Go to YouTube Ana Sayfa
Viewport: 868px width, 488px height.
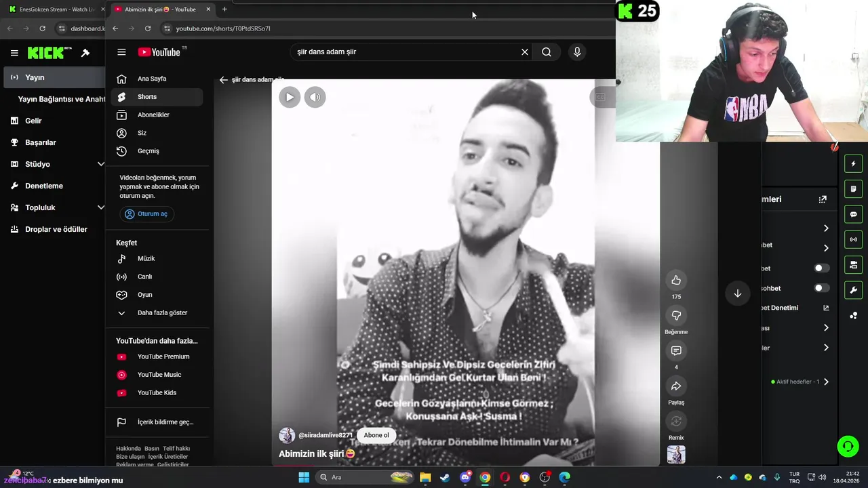(157, 79)
